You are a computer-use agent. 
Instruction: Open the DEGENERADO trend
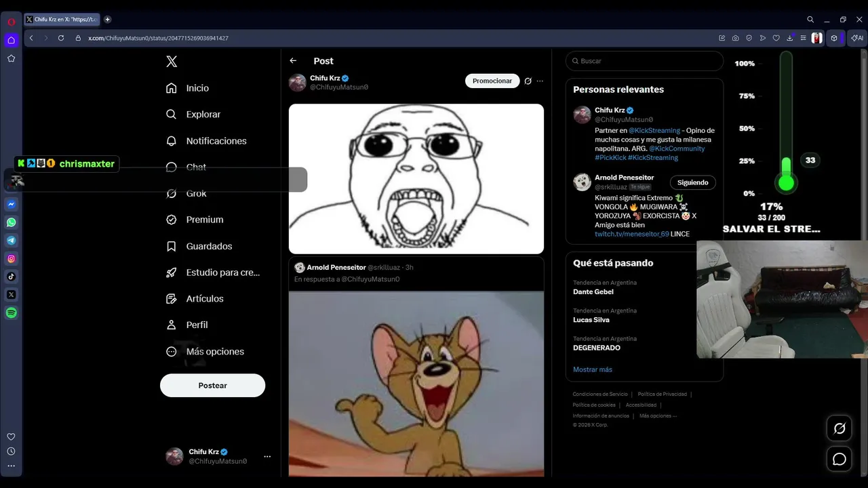[597, 348]
